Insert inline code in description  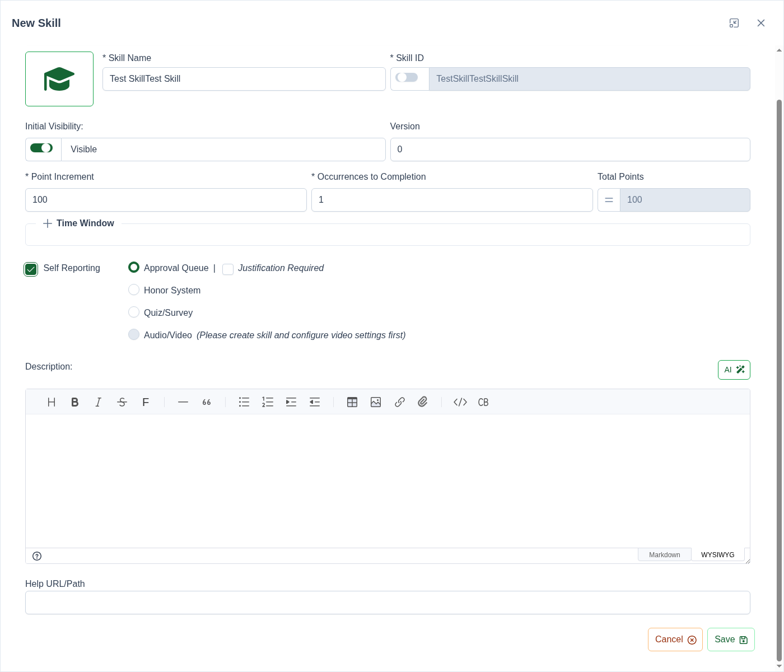(x=460, y=402)
